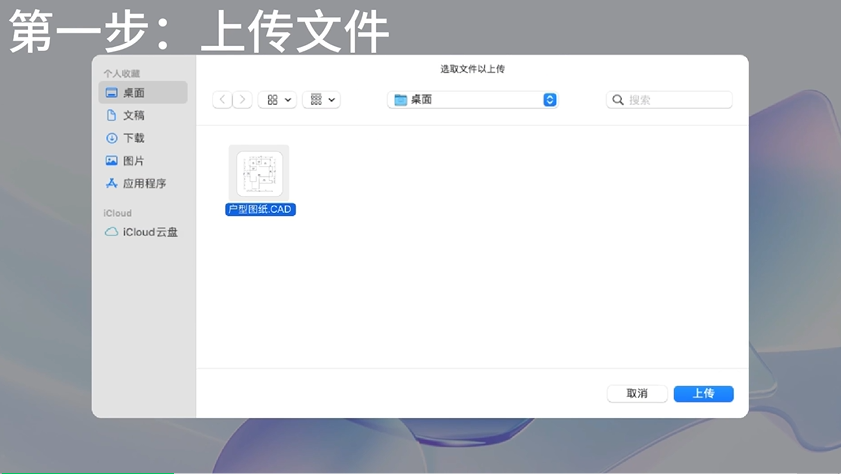Image resolution: width=841 pixels, height=474 pixels.
Task: Select 桌面 in the sidebar favorites
Action: [143, 92]
